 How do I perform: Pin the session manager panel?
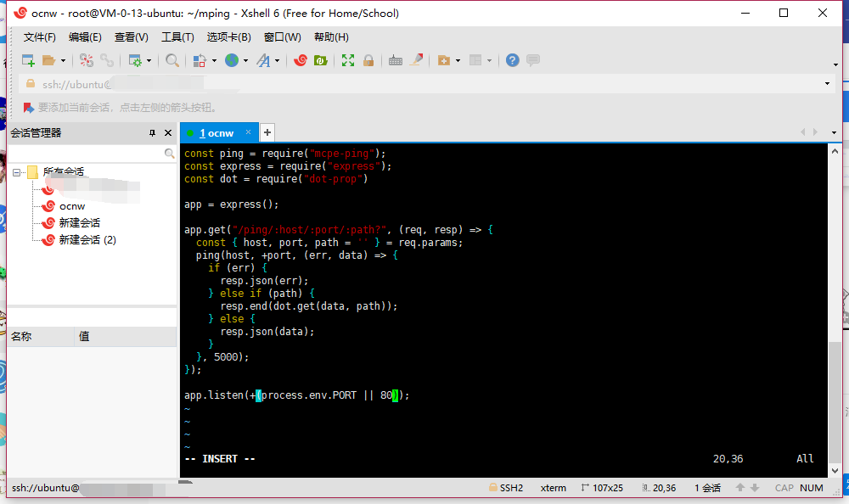[152, 133]
